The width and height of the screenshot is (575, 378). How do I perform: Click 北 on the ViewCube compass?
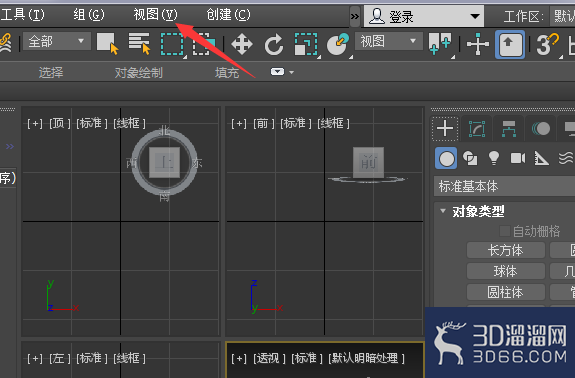pyautogui.click(x=165, y=131)
